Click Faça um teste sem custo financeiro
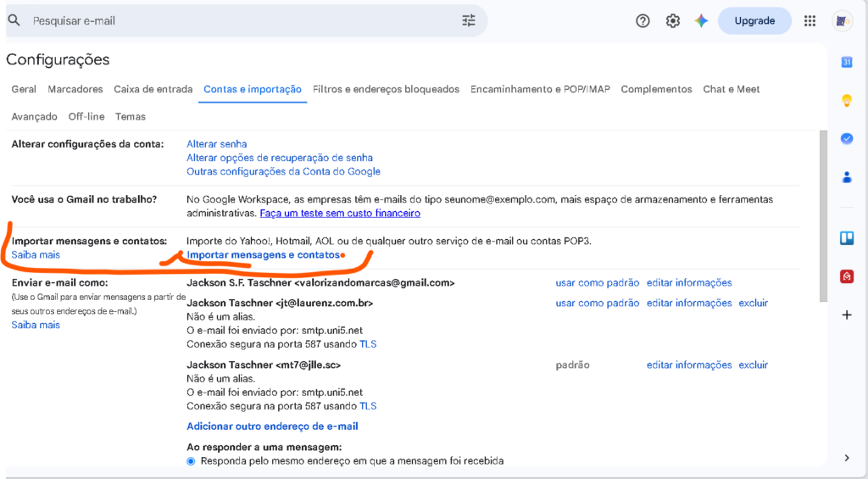This screenshot has height=479, width=868. pyautogui.click(x=340, y=213)
